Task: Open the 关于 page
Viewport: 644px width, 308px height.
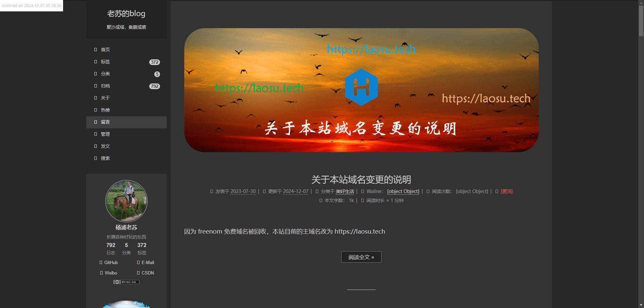Action: [x=105, y=98]
